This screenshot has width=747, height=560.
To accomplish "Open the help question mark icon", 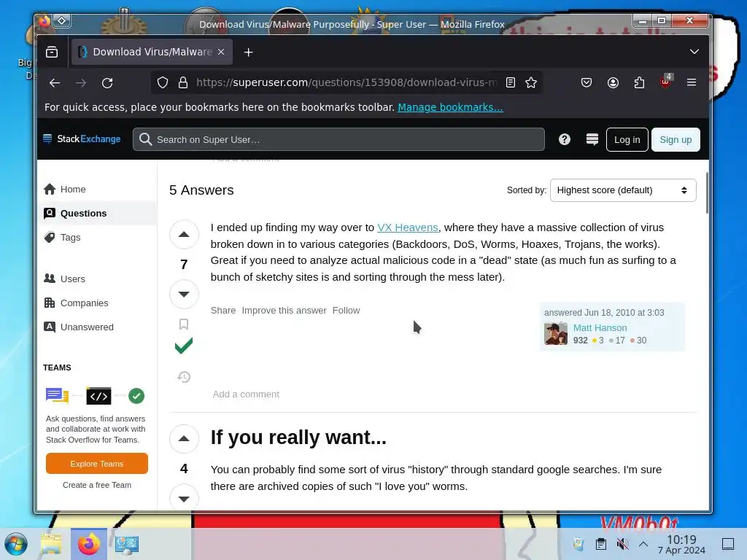I will (565, 139).
